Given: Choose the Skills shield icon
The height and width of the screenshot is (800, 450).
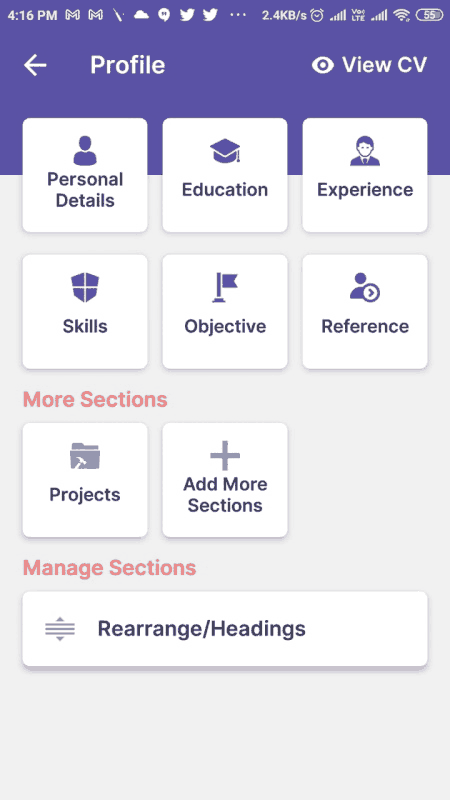Looking at the screenshot, I should (85, 287).
